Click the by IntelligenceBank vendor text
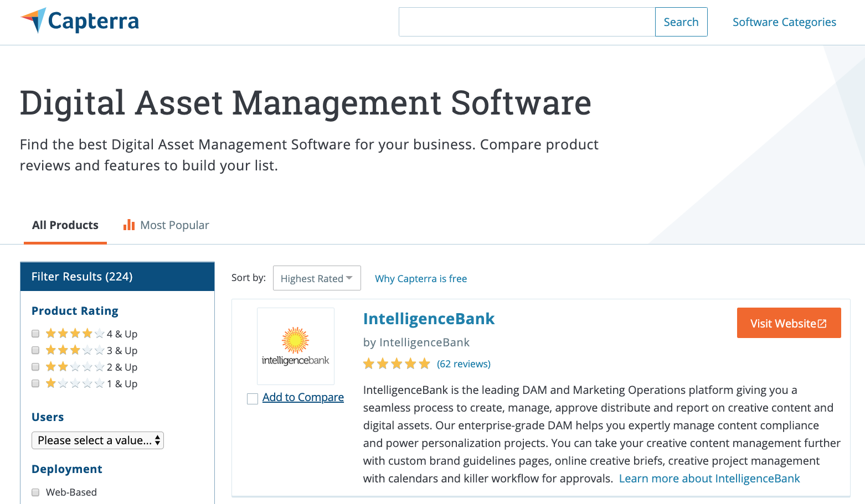 coord(416,342)
